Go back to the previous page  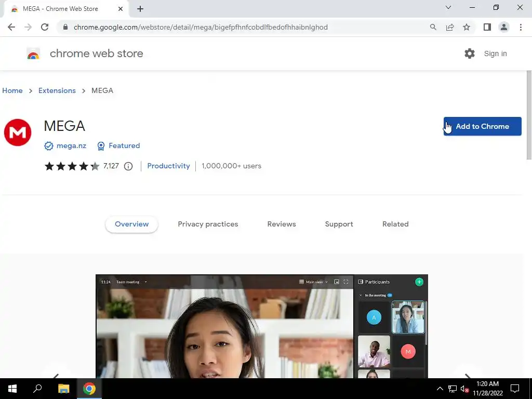pos(11,27)
